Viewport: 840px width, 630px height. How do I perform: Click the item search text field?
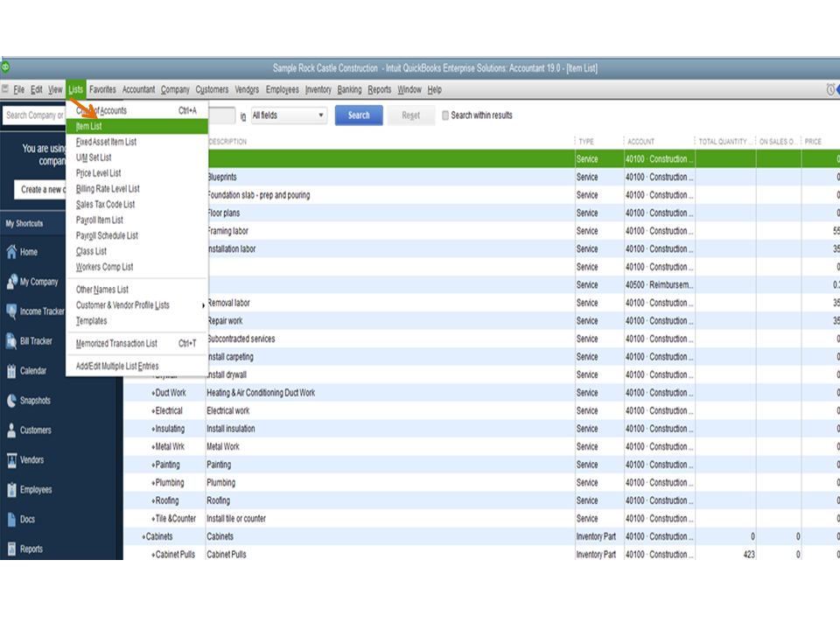pyautogui.click(x=221, y=115)
